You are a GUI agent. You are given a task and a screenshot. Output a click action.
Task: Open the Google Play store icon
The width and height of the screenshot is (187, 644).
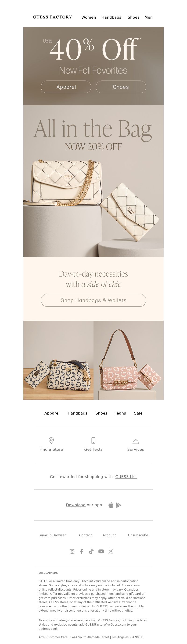pyautogui.click(x=119, y=505)
